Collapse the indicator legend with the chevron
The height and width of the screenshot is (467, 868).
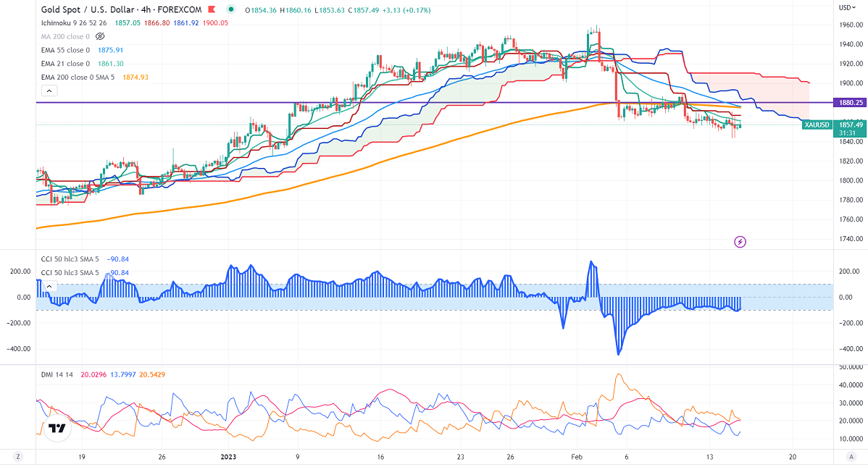[x=49, y=91]
